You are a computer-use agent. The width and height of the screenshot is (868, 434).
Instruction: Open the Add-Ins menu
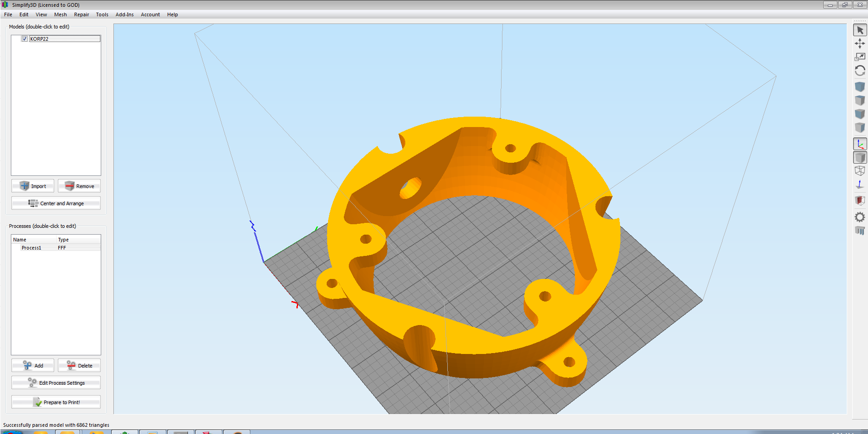click(x=124, y=14)
